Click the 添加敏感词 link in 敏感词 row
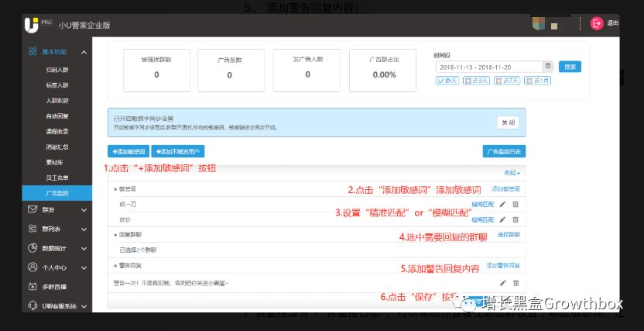 (x=506, y=189)
